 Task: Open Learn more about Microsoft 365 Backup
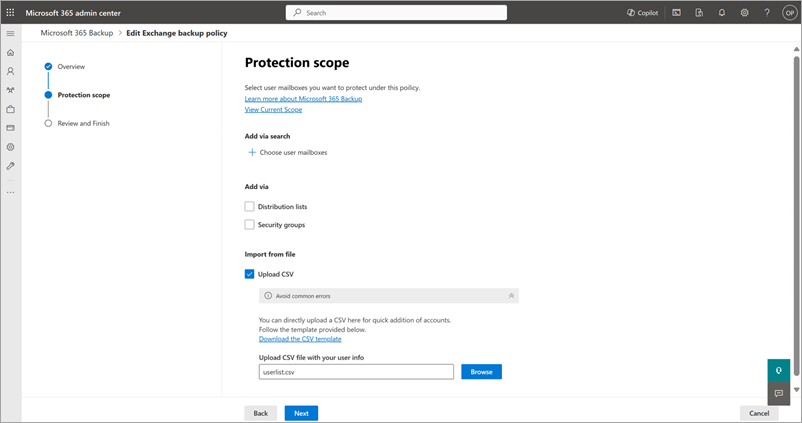303,99
